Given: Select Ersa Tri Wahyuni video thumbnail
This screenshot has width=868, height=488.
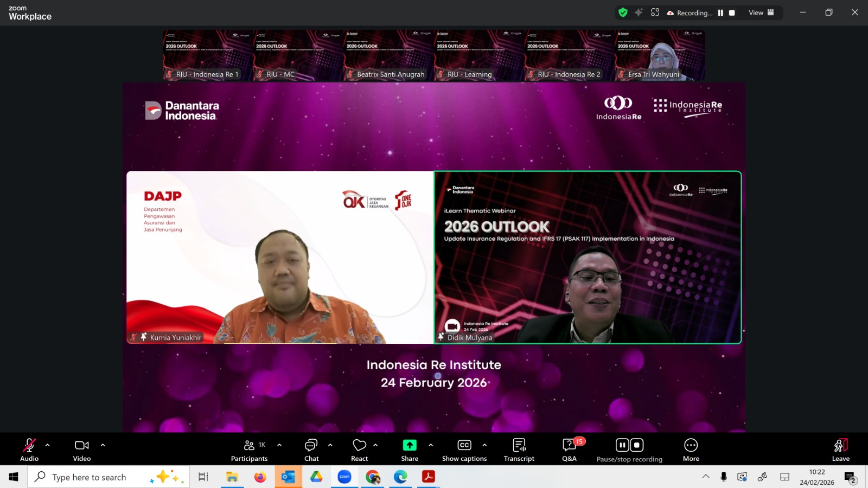Looking at the screenshot, I should (x=660, y=55).
